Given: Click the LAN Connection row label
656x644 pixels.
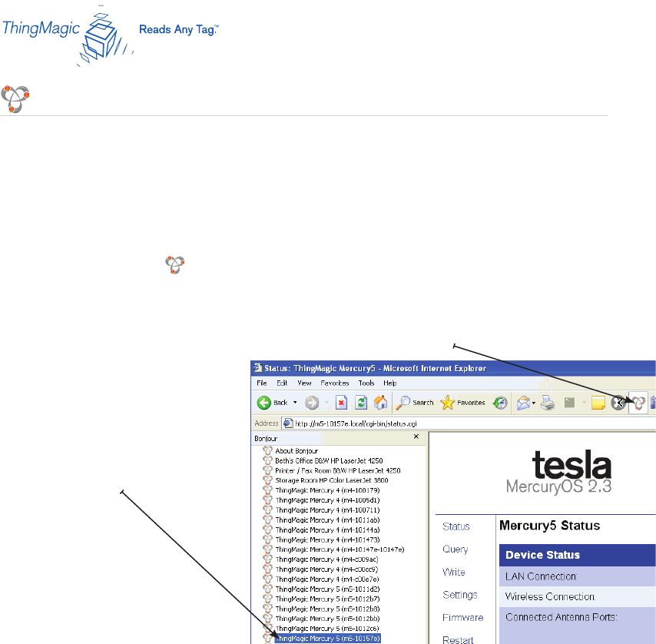Looking at the screenshot, I should [x=541, y=576].
